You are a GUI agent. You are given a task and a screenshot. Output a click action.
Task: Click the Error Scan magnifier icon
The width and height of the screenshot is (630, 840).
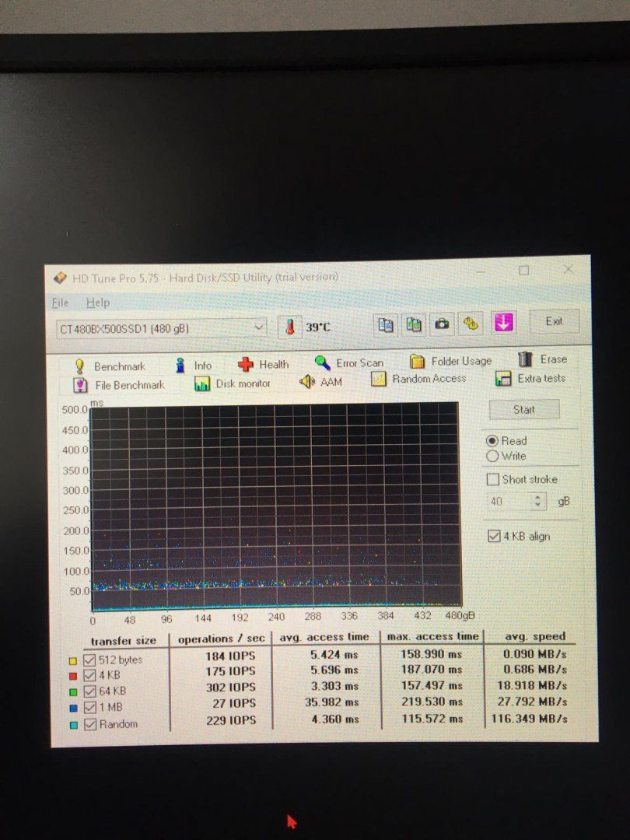click(x=322, y=362)
